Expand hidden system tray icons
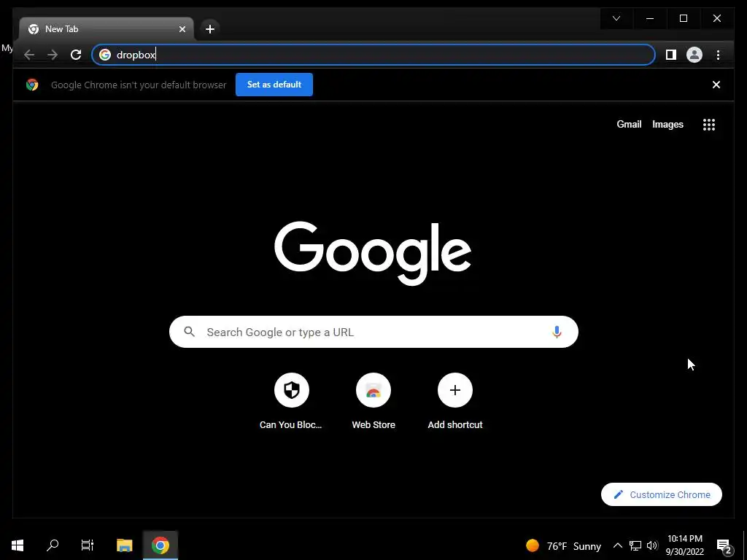This screenshot has height=560, width=747. coord(617,545)
